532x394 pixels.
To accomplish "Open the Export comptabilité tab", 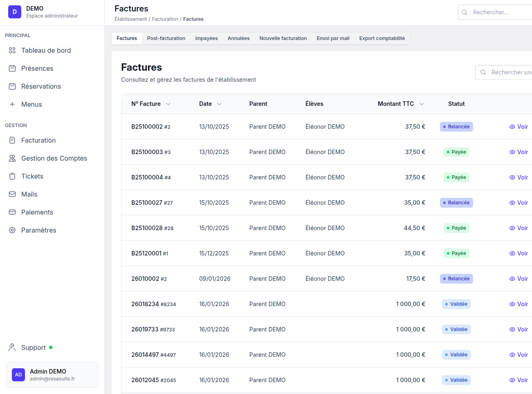I will click(x=382, y=38).
